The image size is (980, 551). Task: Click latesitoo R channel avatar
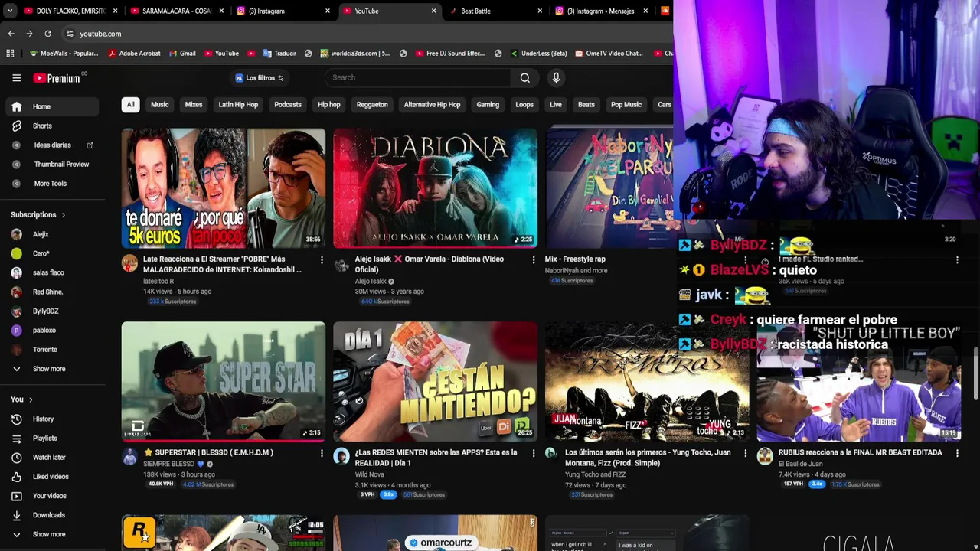(x=129, y=264)
